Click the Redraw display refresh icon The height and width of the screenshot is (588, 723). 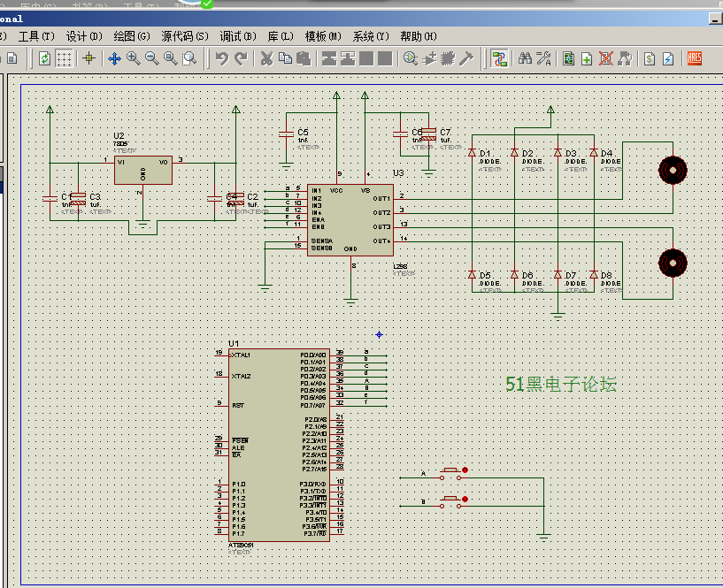pos(44,58)
